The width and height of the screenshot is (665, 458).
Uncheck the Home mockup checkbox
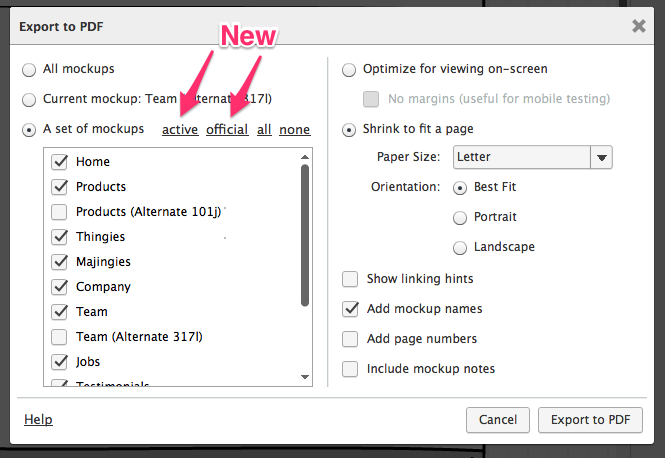click(x=59, y=162)
